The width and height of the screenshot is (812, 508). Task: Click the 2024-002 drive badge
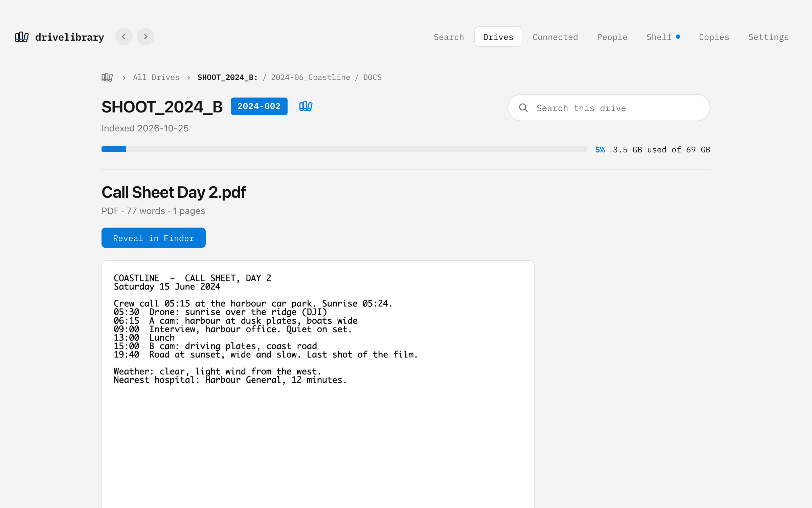259,106
